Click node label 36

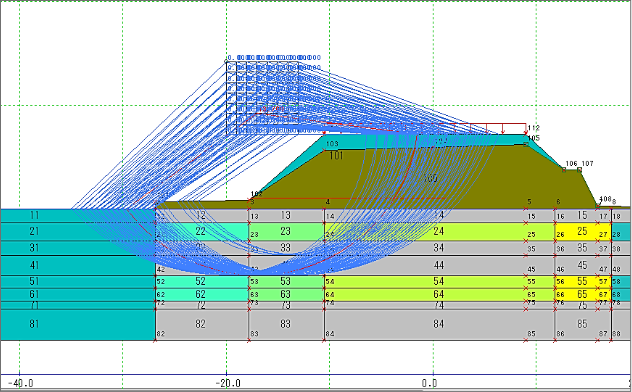pos(561,249)
